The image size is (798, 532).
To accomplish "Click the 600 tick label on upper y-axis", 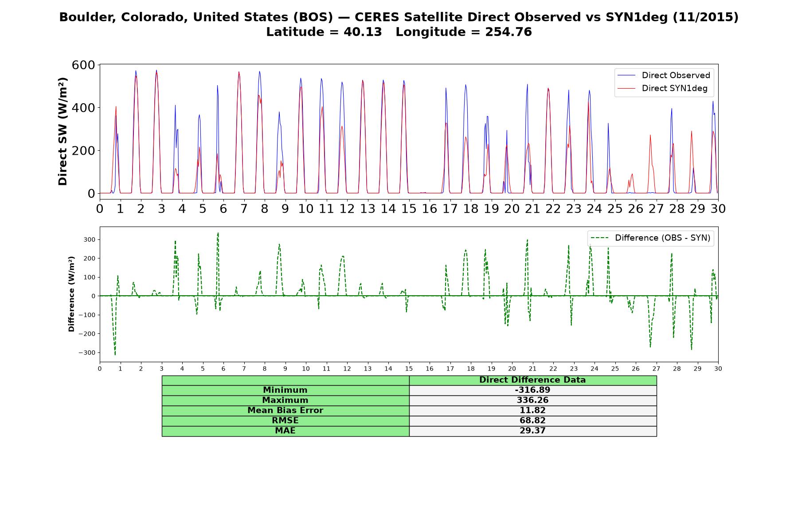I will click(83, 65).
